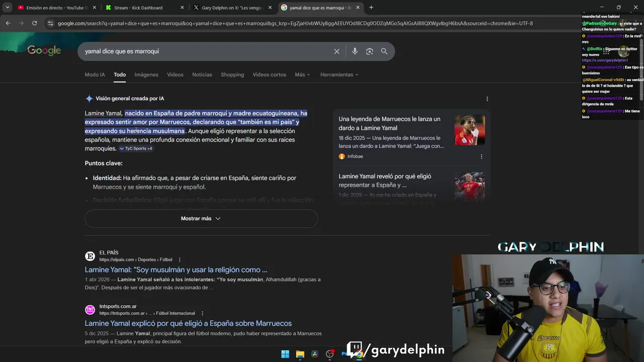Open AI overview three-dot options menu
The image size is (644, 362).
click(487, 99)
